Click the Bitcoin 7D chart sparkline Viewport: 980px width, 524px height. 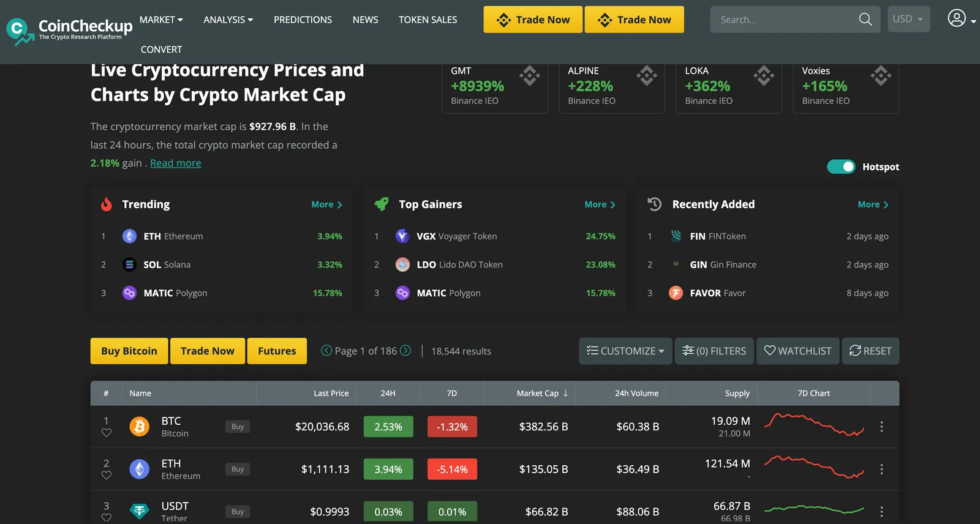click(x=814, y=424)
